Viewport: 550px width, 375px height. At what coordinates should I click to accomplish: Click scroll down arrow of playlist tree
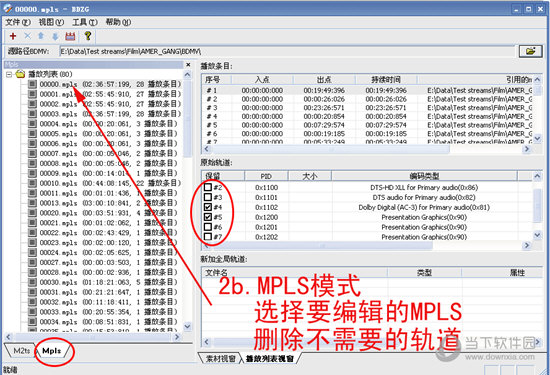pyautogui.click(x=188, y=326)
